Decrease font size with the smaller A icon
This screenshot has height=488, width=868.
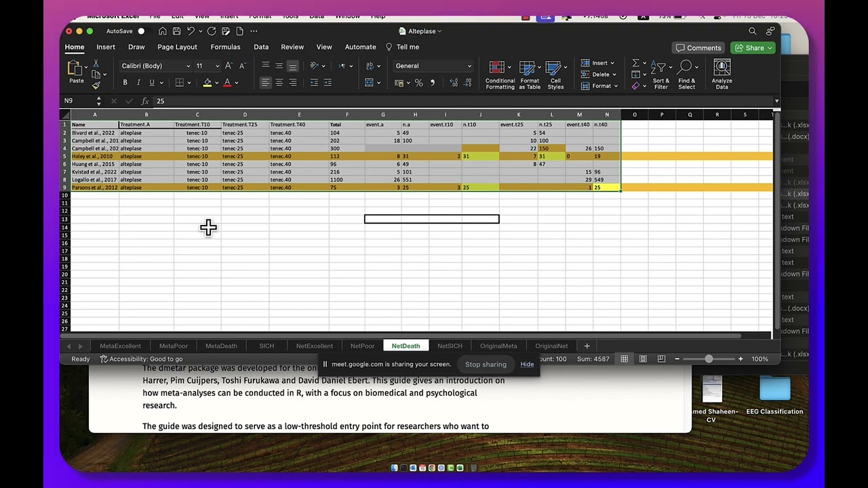(x=242, y=66)
